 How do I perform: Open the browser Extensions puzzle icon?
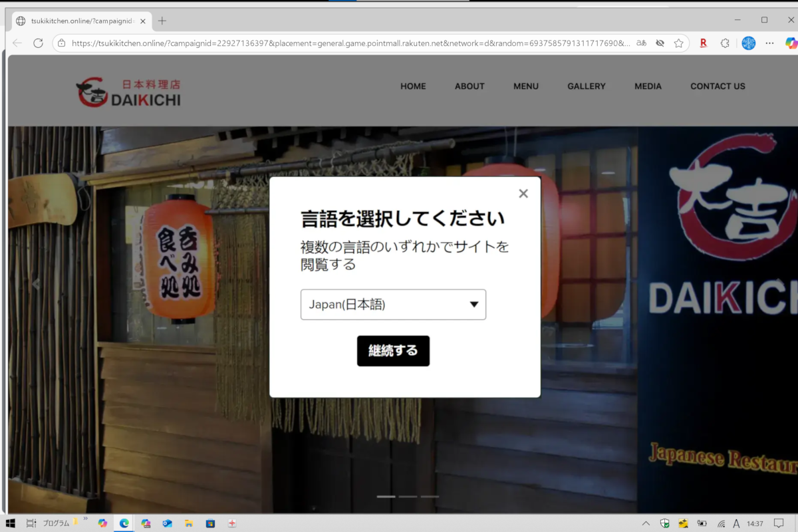725,43
